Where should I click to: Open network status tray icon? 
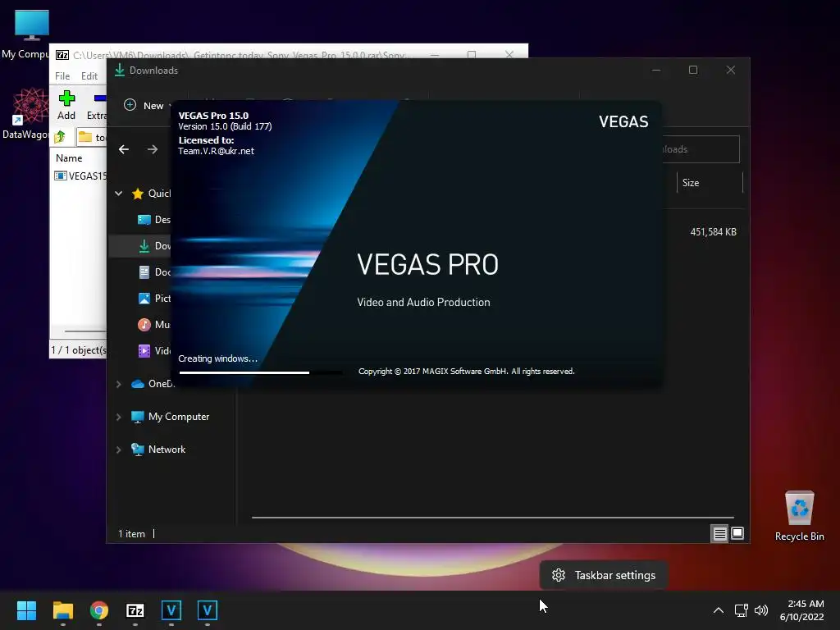[741, 610]
